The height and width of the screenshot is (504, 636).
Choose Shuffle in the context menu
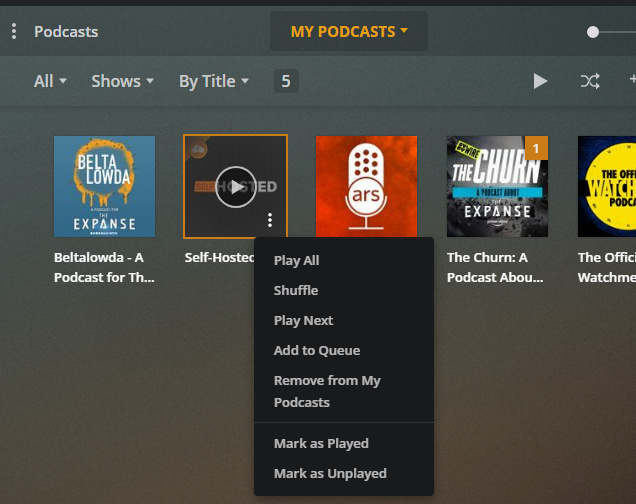[x=344, y=290]
